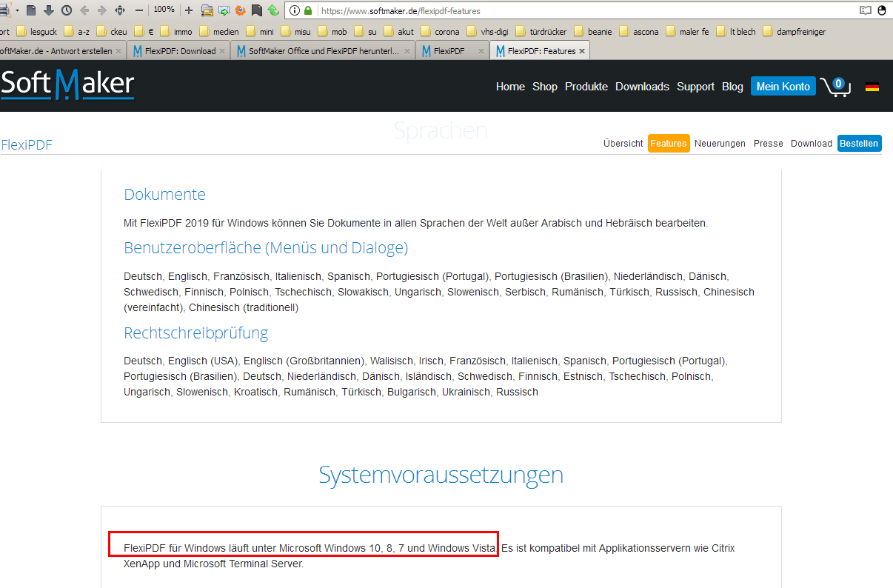Open the mini bookmark folder
Viewport: 893px width, 588px height.
pos(260,32)
